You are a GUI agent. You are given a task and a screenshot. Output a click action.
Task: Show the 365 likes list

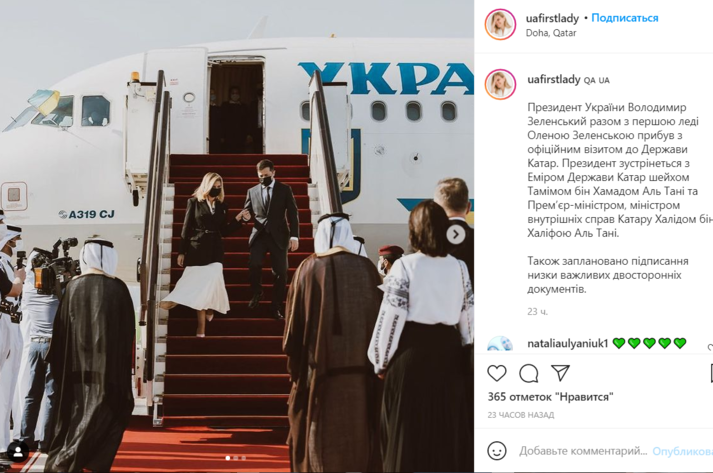point(551,397)
